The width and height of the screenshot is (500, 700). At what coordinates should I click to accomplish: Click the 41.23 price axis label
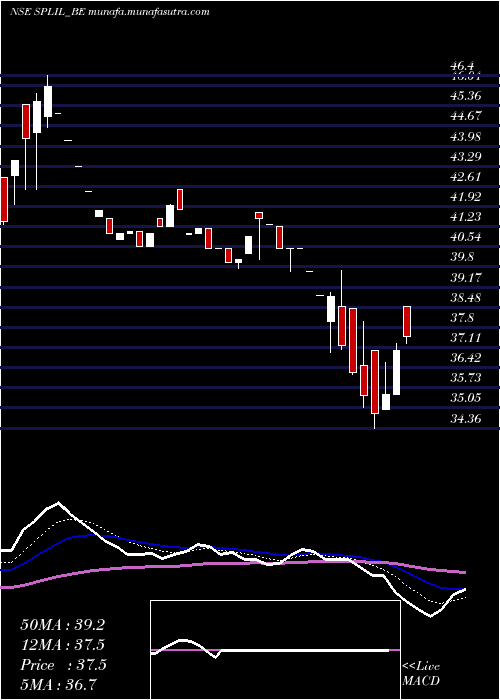(466, 217)
